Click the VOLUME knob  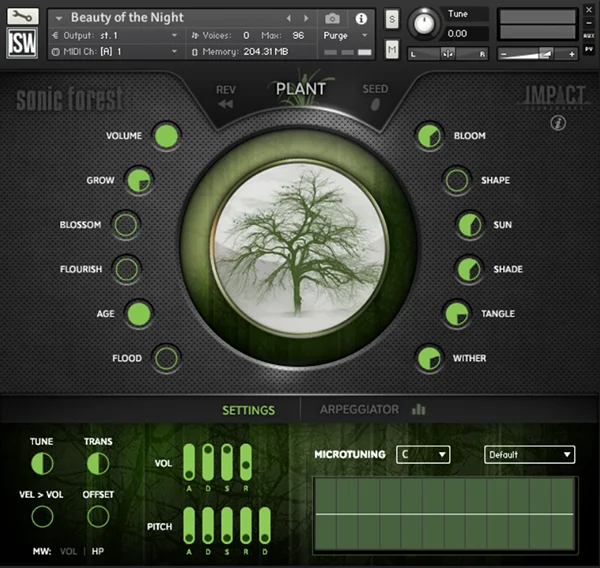click(x=166, y=136)
